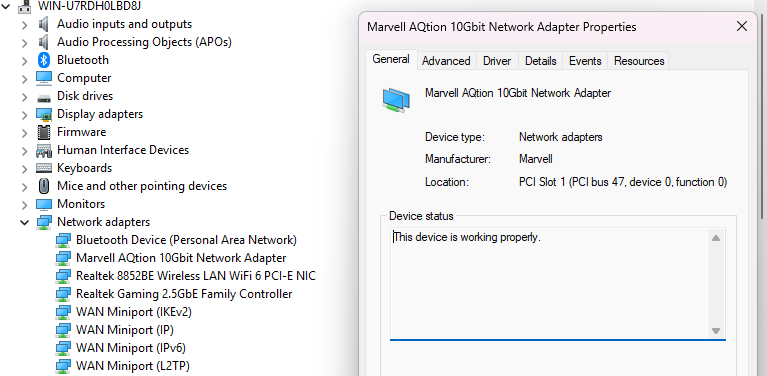Click the device status scroll down arrow
767x376 pixels.
tap(716, 331)
